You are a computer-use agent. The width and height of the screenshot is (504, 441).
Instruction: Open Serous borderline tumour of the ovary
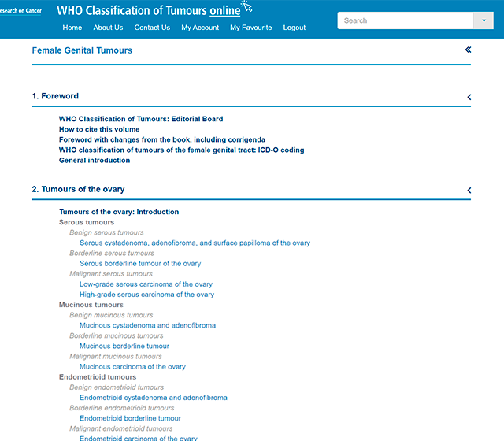pyautogui.click(x=140, y=264)
